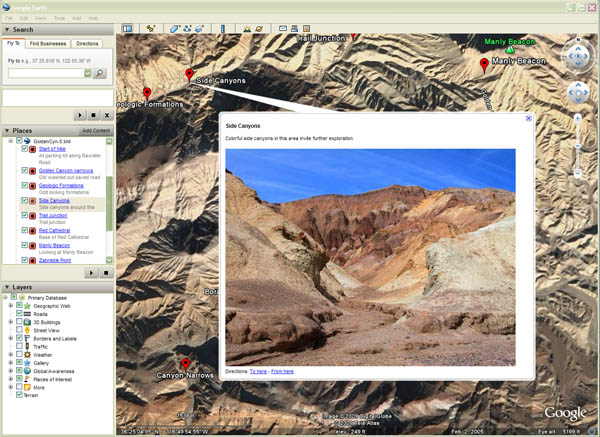
Task: Click the Add Content button
Action: click(x=96, y=131)
